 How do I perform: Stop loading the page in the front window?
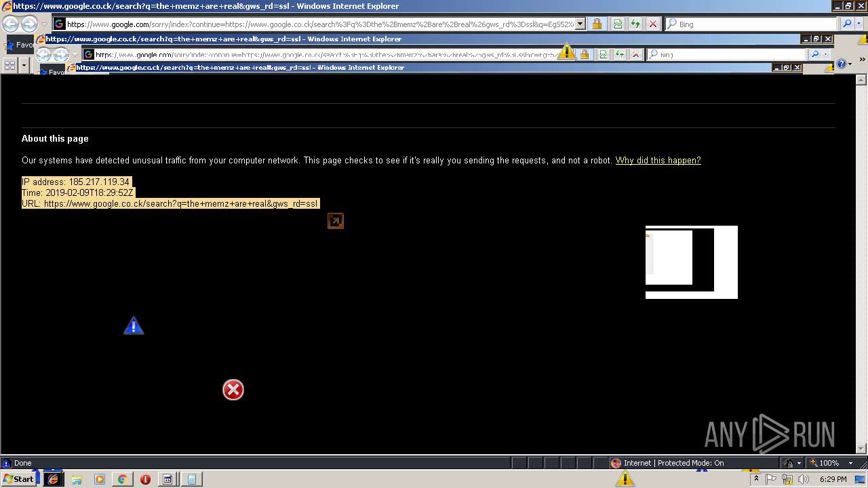(x=652, y=24)
